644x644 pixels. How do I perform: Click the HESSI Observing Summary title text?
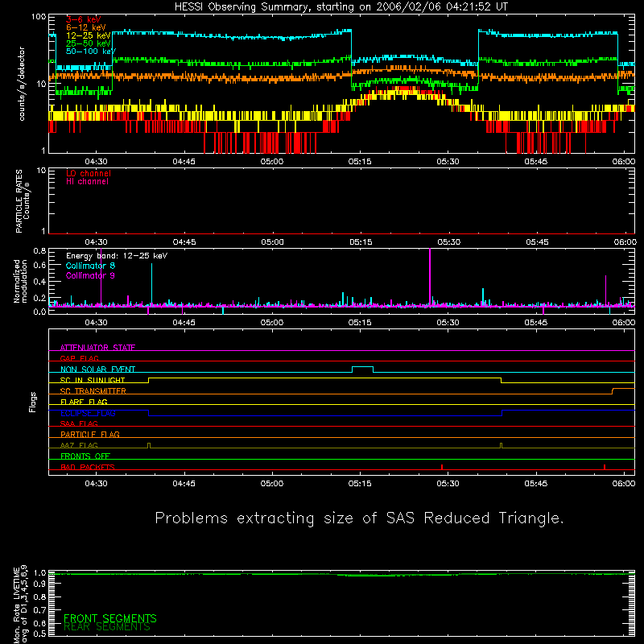[x=341, y=7]
